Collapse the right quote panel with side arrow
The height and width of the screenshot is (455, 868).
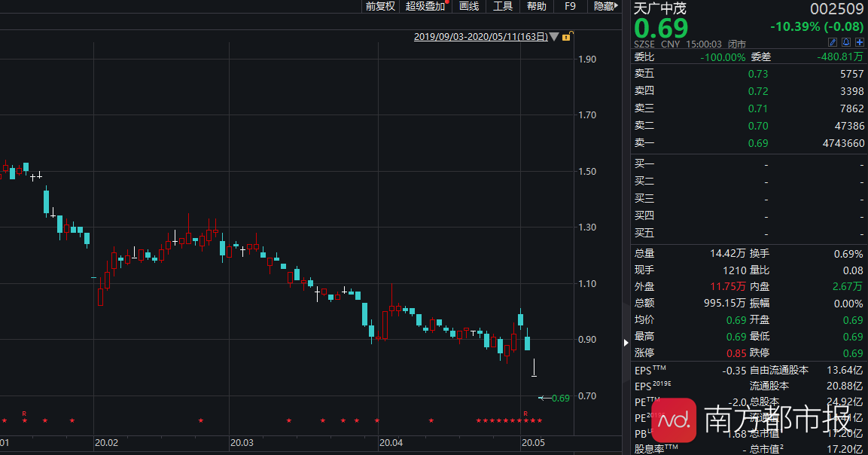click(x=626, y=343)
